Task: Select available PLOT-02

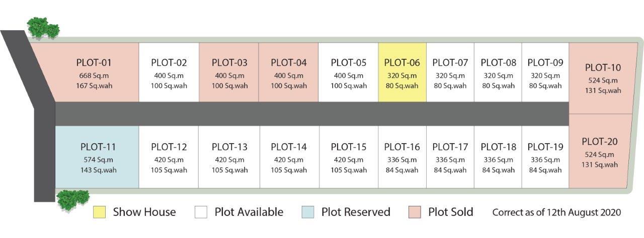Action: tap(169, 72)
